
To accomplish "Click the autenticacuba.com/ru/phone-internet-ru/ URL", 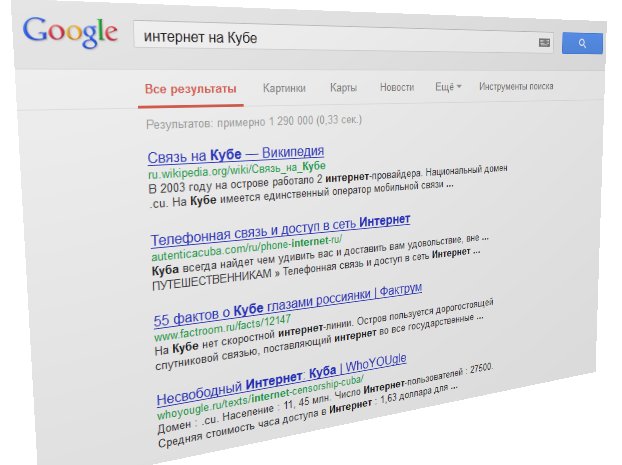I will 246,248.
